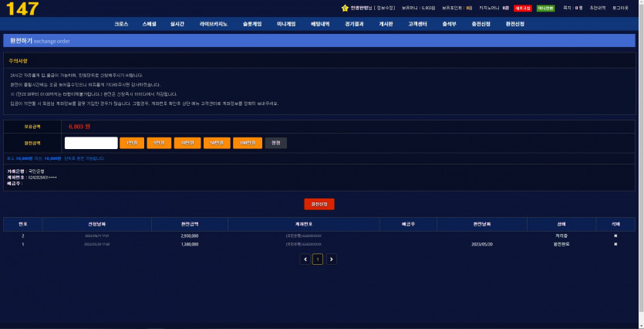Viewport: 644px width, 329px height.
Task: Click the 147 site logo
Action: coord(20,8)
